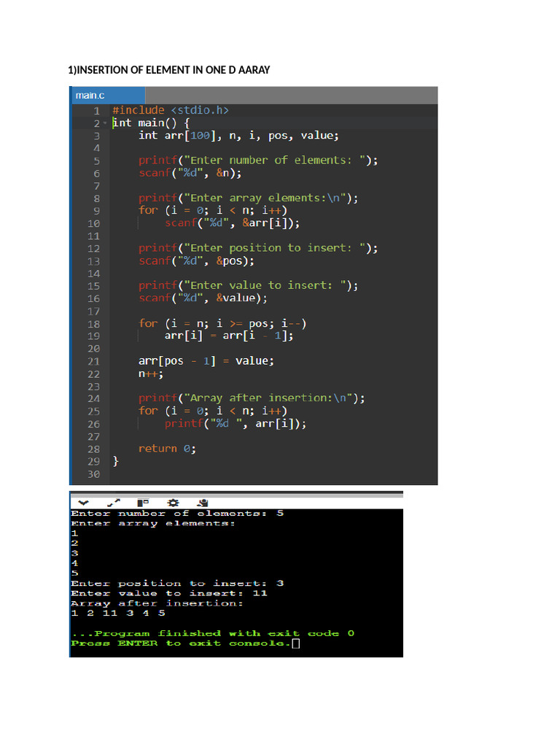Click printf 'Array after insertion' code line
This screenshot has height=747, width=560.
pyautogui.click(x=252, y=398)
